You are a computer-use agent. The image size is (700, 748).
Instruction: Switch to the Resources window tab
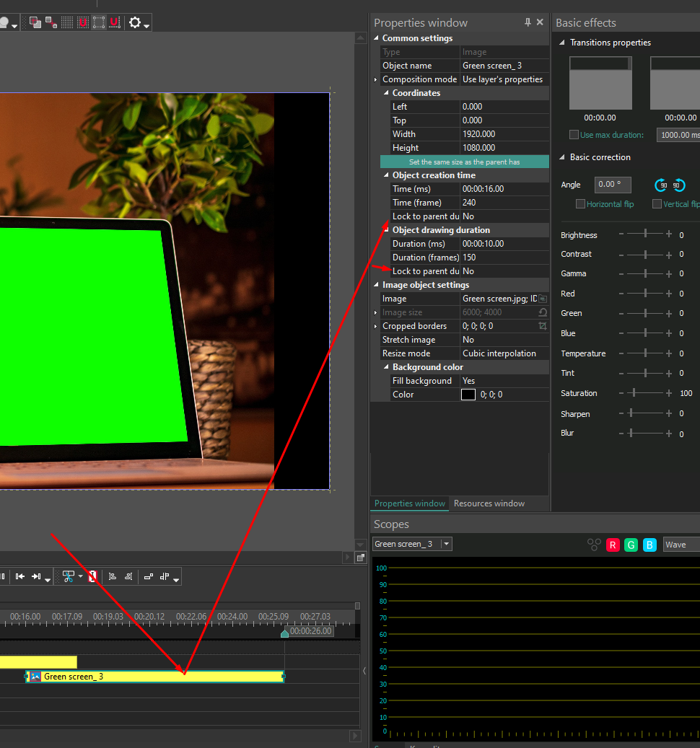[x=489, y=503]
